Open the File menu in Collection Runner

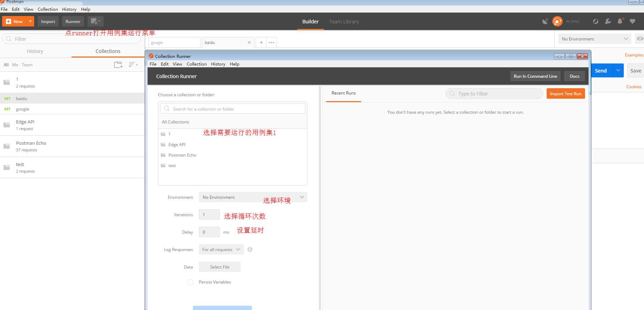tap(153, 64)
